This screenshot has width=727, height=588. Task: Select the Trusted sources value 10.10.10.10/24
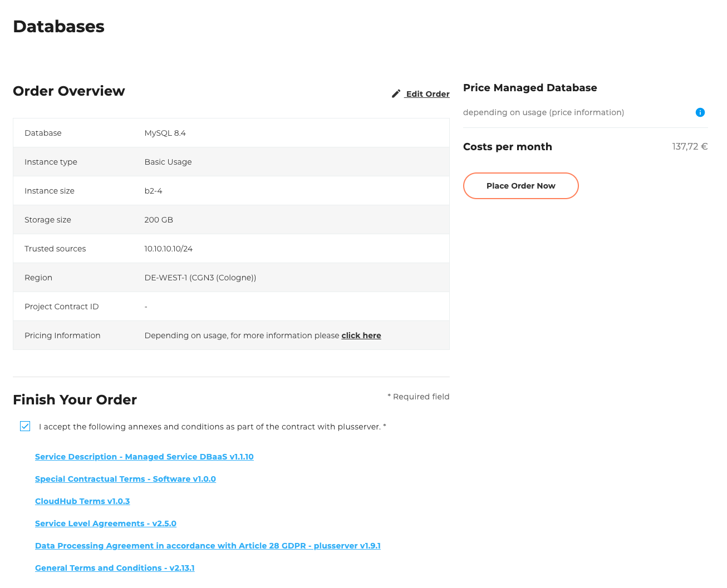point(168,248)
